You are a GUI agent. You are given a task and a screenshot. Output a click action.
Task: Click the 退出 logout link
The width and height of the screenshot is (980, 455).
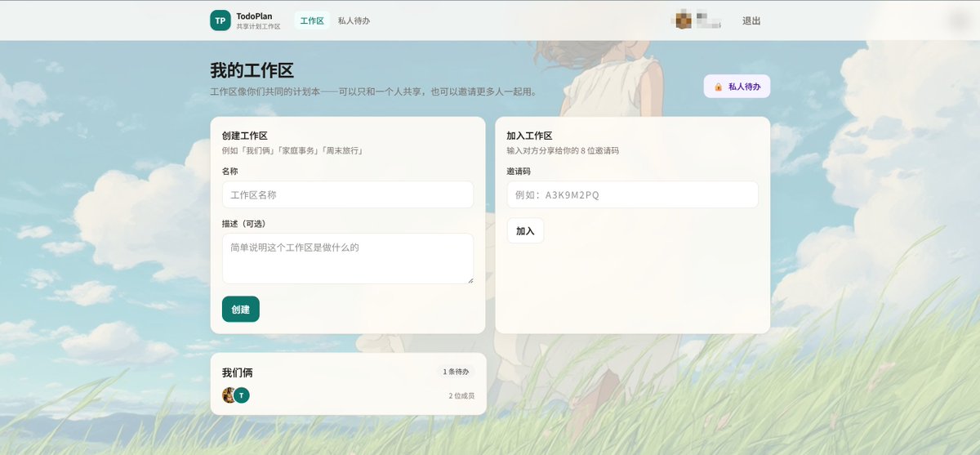pos(751,20)
